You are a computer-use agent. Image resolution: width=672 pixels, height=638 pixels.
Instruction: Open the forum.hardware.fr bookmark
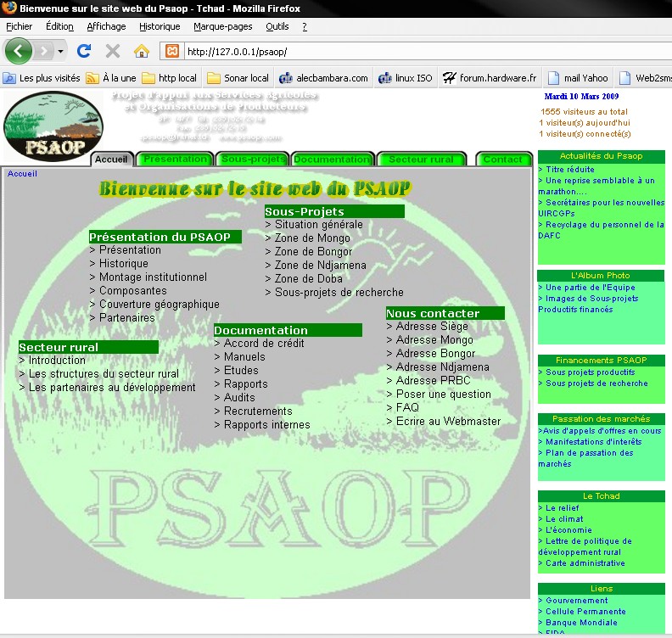[x=490, y=78]
